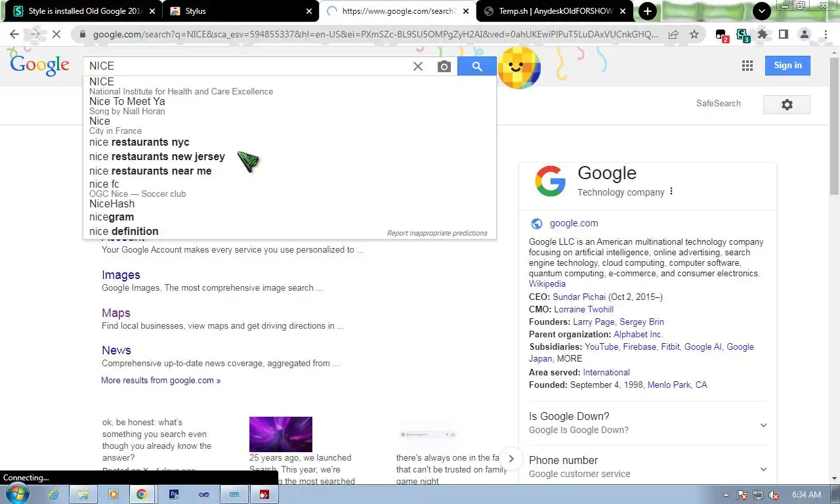Open the Windows Start menu
Screen dimensions: 840x504
click(17, 494)
